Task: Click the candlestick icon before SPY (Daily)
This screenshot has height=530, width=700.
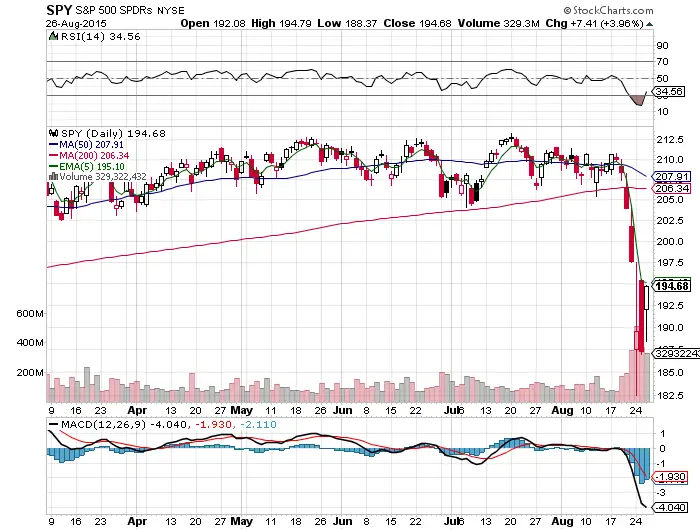Action: click(x=54, y=133)
